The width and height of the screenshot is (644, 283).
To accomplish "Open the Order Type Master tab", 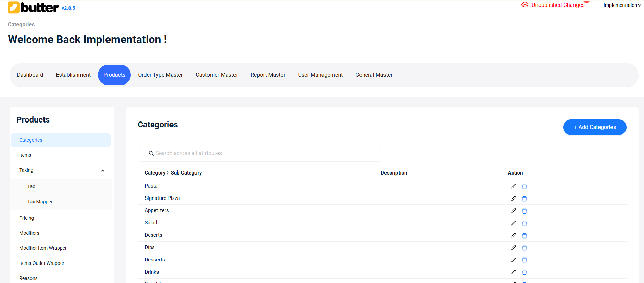I will point(160,75).
